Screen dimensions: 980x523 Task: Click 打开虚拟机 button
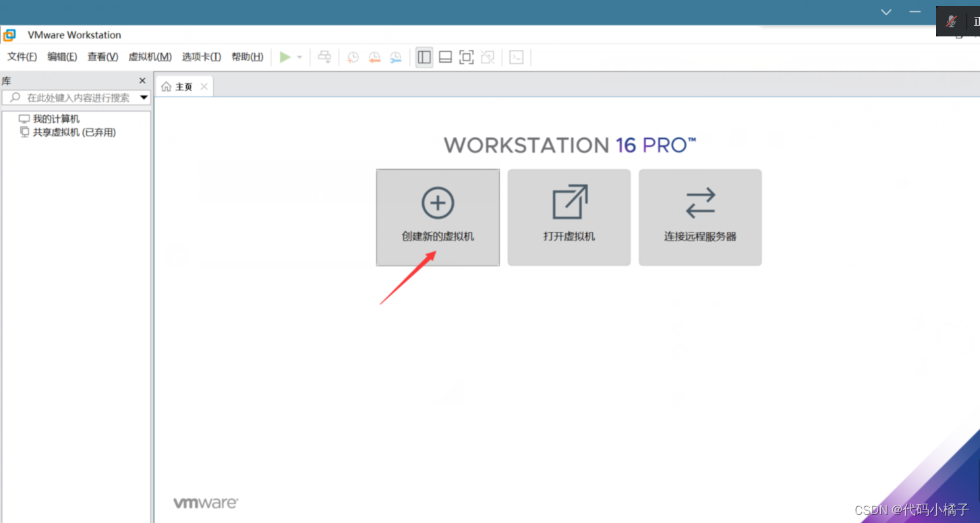pyautogui.click(x=569, y=217)
